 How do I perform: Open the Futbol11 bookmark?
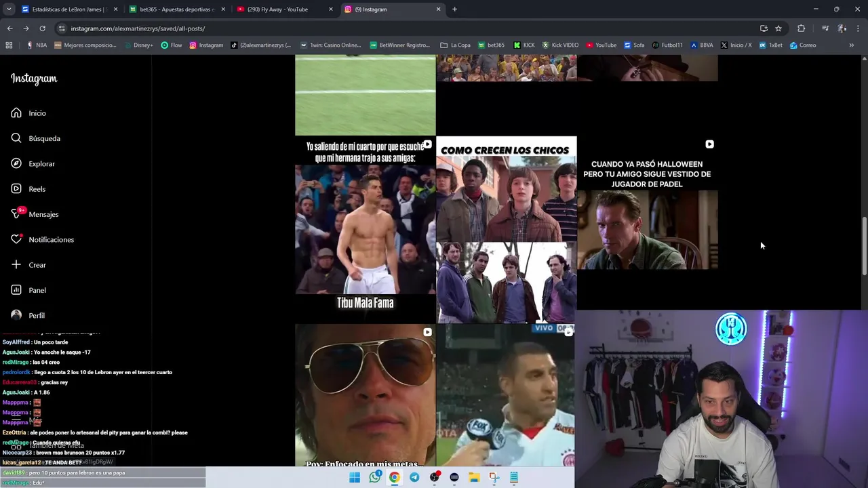[x=667, y=45]
